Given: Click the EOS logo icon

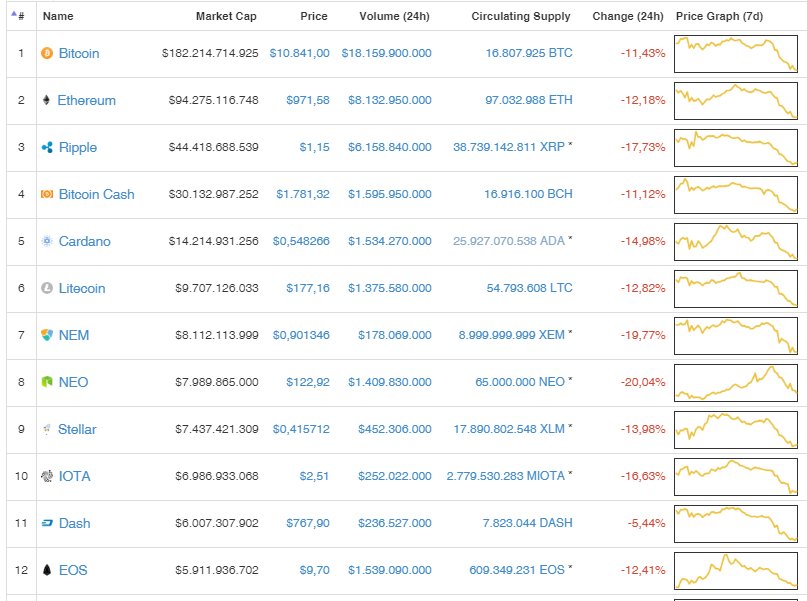Looking at the screenshot, I should pos(47,570).
